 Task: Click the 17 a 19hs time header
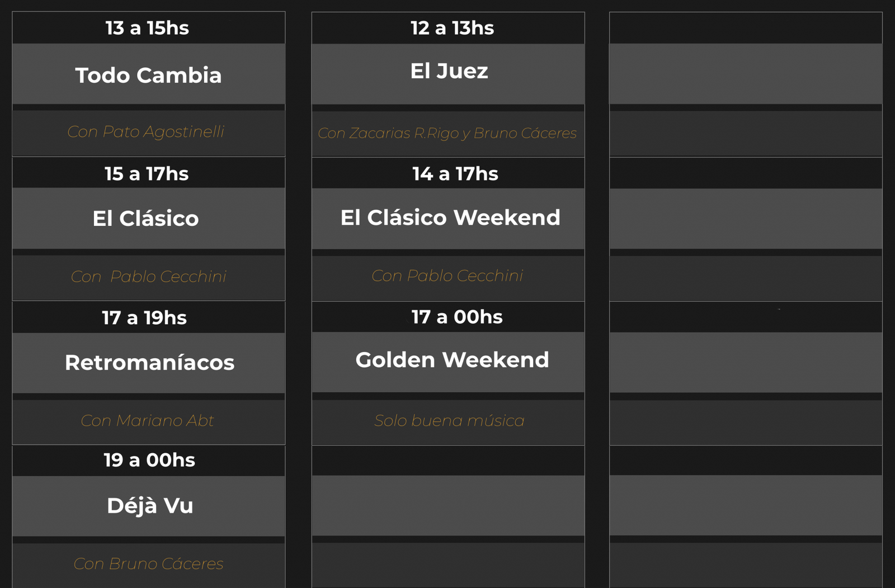click(x=144, y=317)
